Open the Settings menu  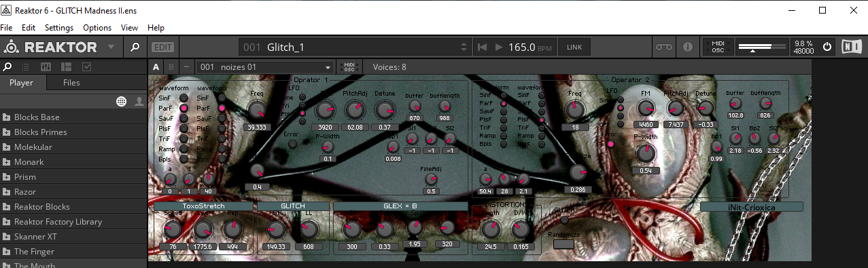[x=59, y=28]
